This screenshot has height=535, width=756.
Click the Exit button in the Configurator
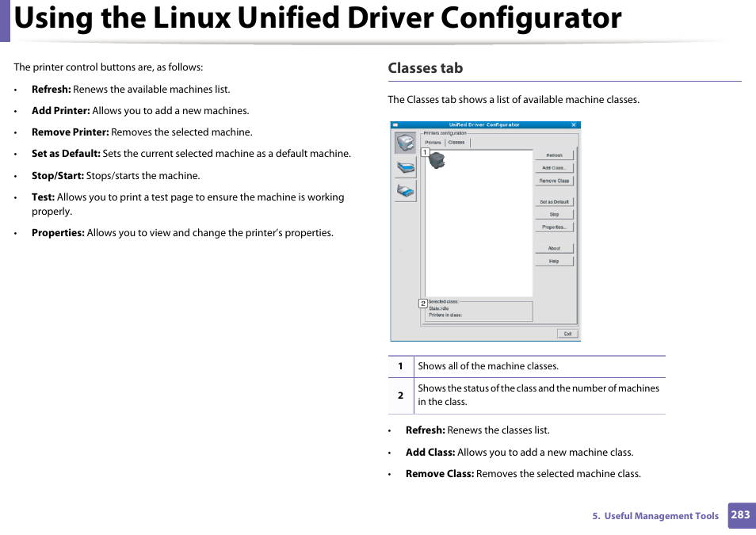(567, 334)
